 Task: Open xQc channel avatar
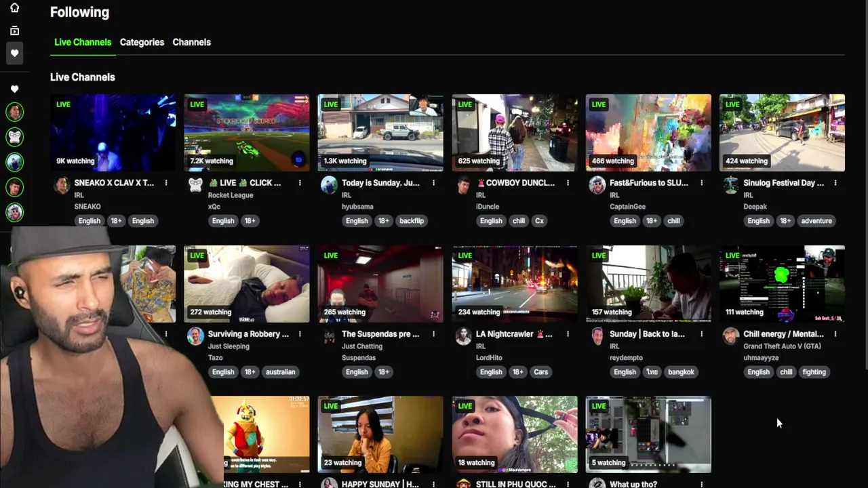[x=195, y=185]
